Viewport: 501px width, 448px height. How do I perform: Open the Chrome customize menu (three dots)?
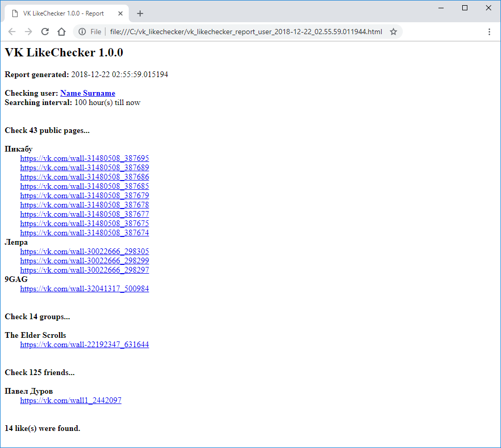(489, 32)
